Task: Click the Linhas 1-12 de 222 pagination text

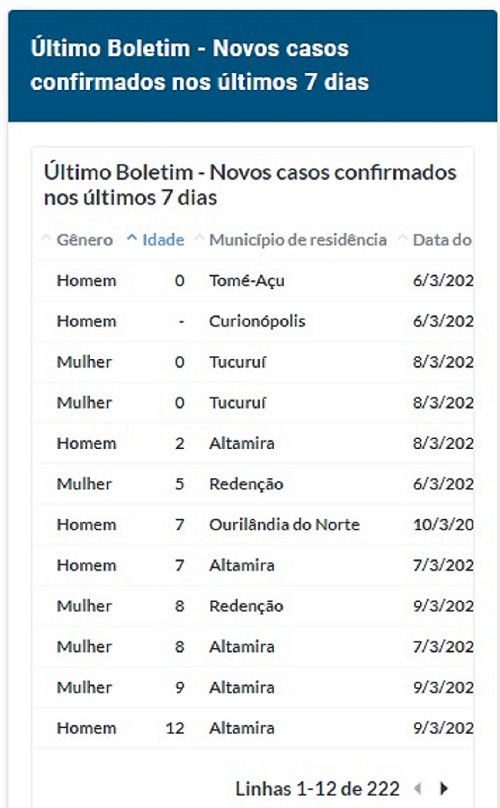Action: (x=318, y=788)
